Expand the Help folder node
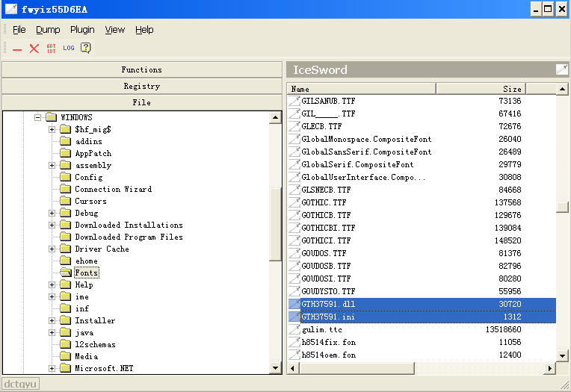 pos(52,284)
